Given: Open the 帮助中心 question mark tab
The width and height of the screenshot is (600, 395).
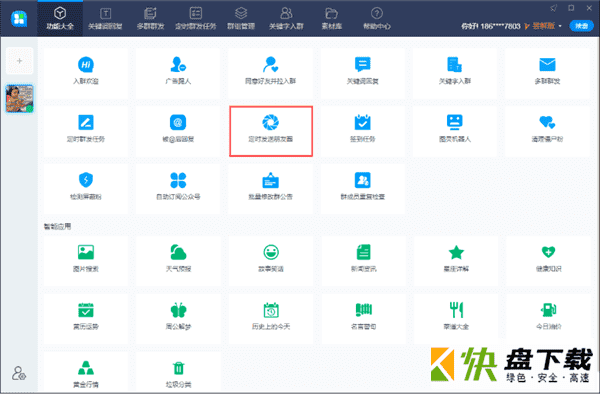Looking at the screenshot, I should (x=377, y=18).
